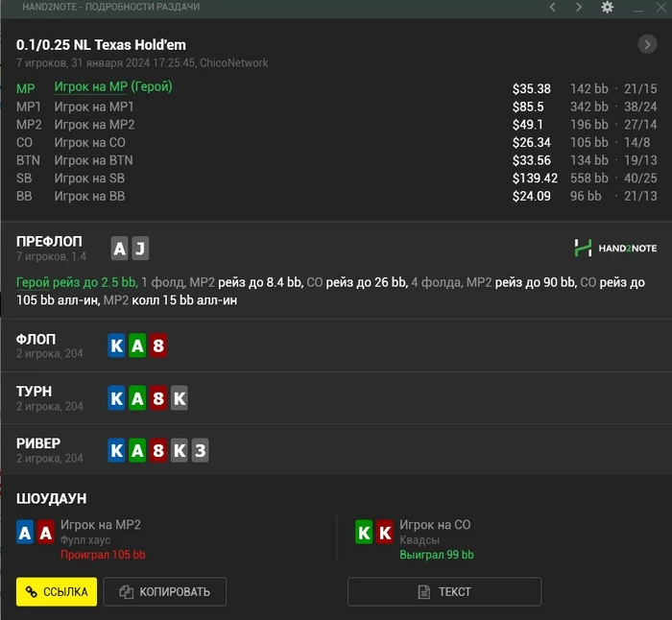
Task: Click the ШОУДАУН section header
Action: 52,499
